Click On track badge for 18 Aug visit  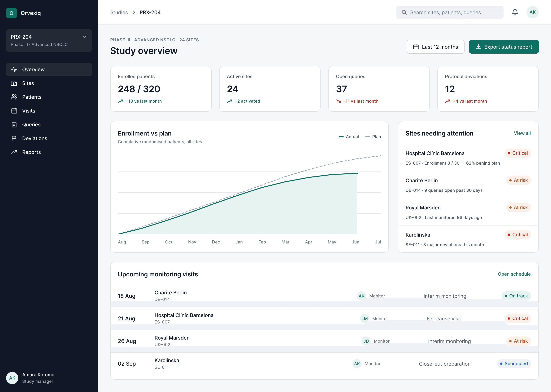click(516, 296)
